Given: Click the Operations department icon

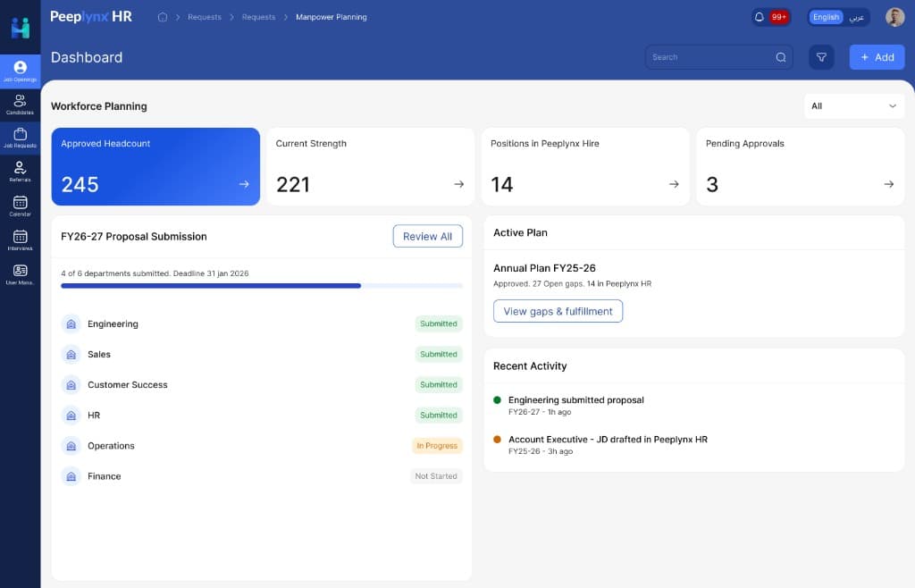Looking at the screenshot, I should [71, 446].
